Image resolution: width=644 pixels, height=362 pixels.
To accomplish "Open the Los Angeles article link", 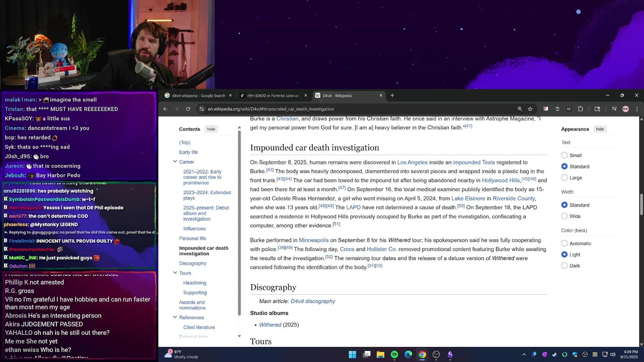I will point(413,162).
